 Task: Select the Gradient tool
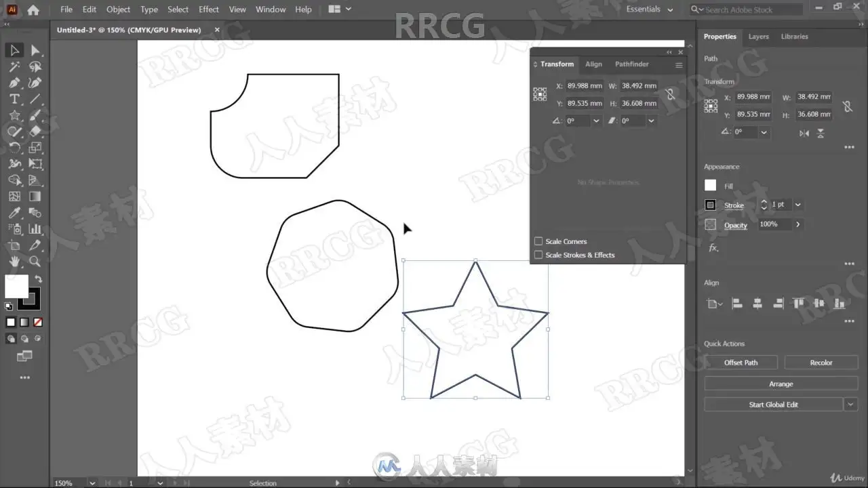35,197
